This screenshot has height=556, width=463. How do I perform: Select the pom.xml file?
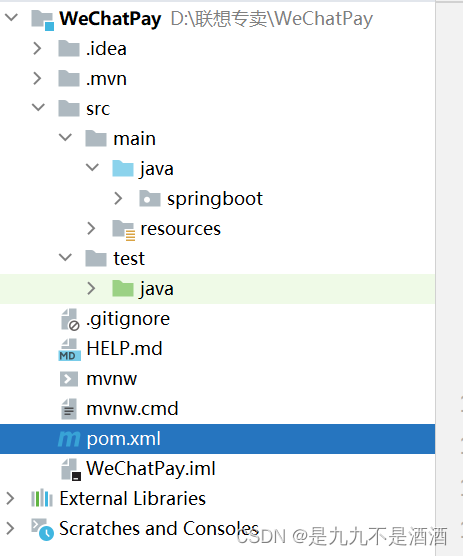[124, 439]
